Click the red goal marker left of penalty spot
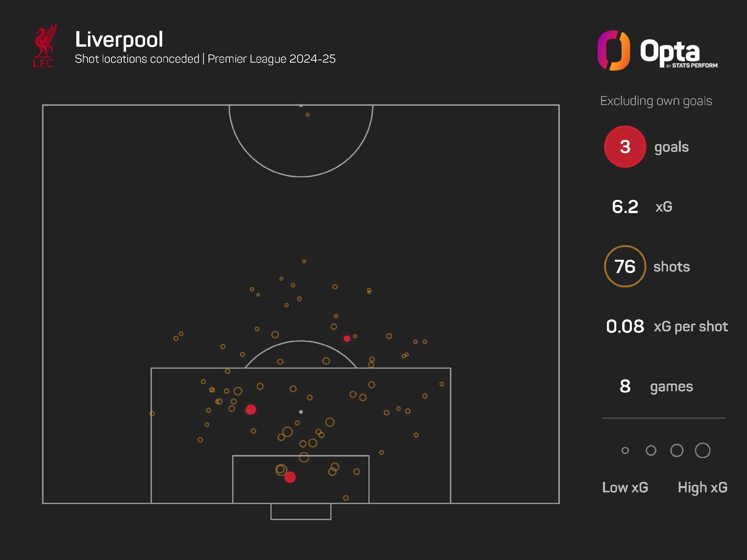 pyautogui.click(x=251, y=409)
